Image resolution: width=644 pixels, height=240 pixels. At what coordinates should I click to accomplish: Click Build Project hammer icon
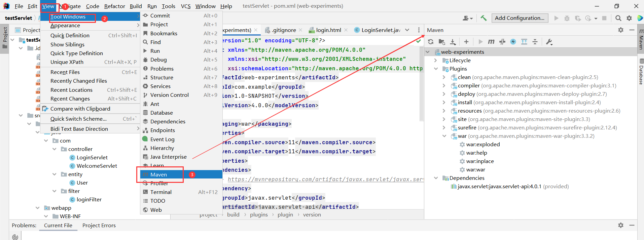(x=484, y=18)
